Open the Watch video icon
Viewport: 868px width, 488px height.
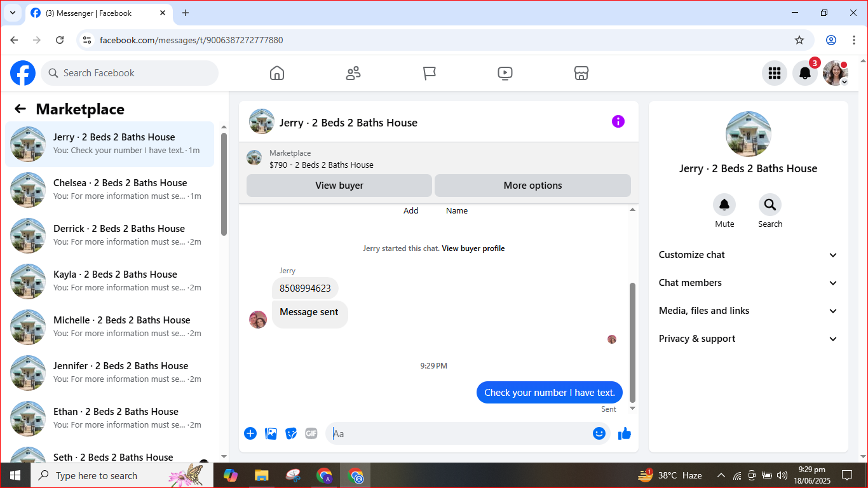coord(505,73)
